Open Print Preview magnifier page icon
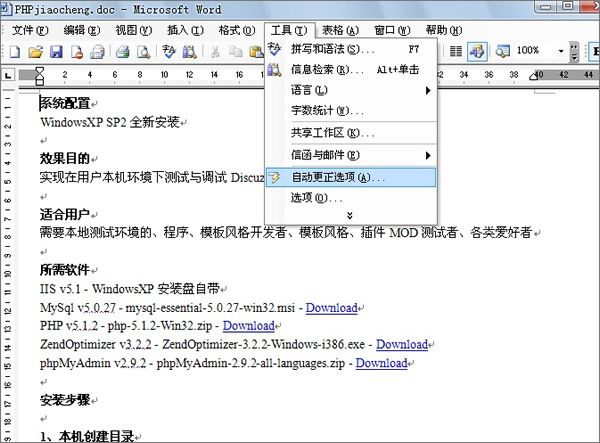Viewport: 600px width, 443px height. (143, 51)
